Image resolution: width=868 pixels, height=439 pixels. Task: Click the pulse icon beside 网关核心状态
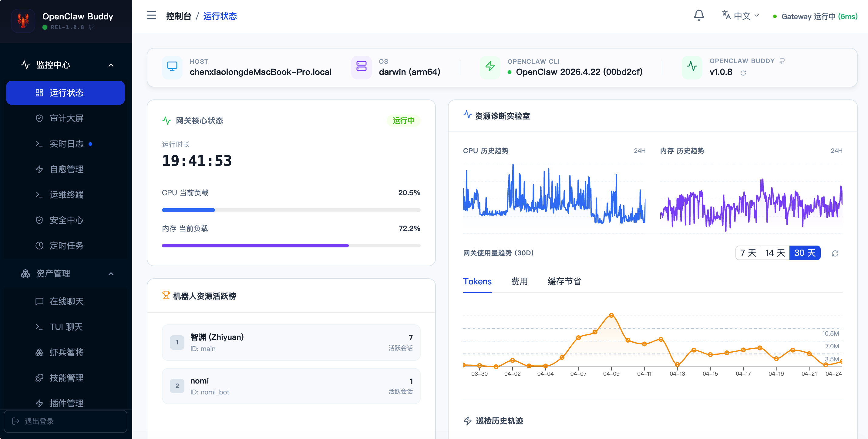tap(167, 121)
